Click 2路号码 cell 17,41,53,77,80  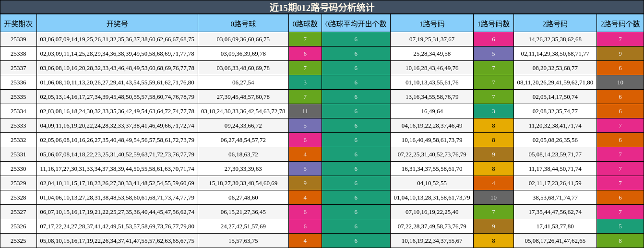pos(555,226)
